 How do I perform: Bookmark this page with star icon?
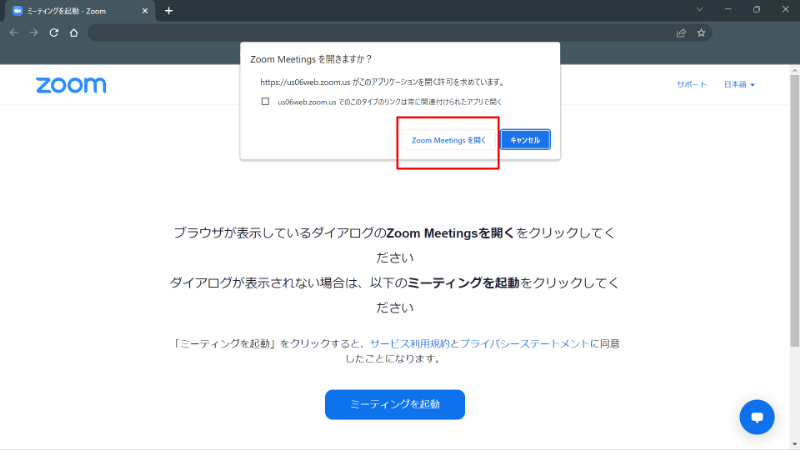click(x=702, y=32)
